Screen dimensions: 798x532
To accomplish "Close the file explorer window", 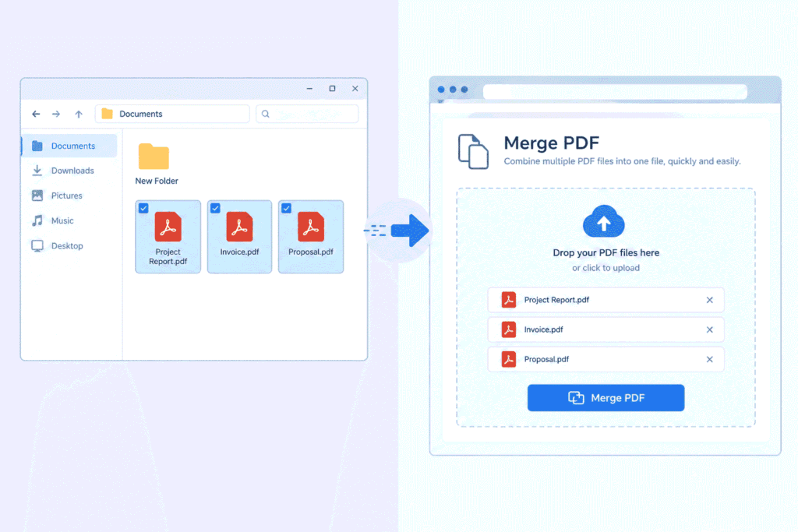I will [x=355, y=89].
